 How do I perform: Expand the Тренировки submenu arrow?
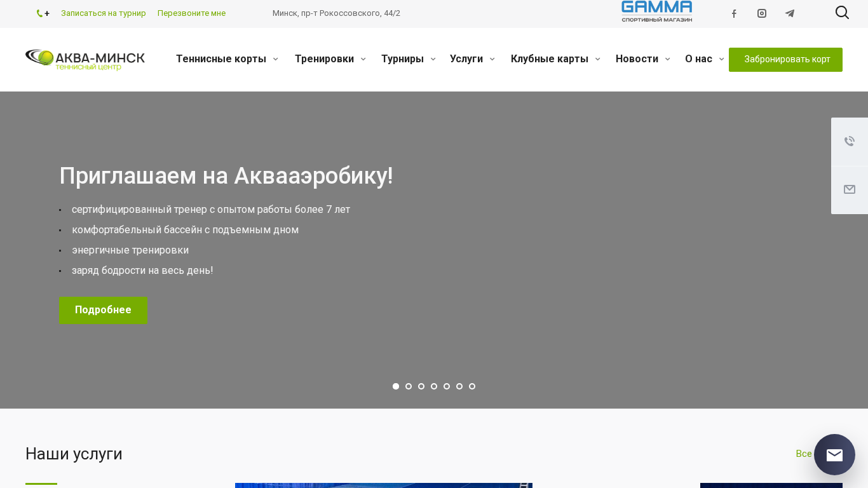(363, 59)
